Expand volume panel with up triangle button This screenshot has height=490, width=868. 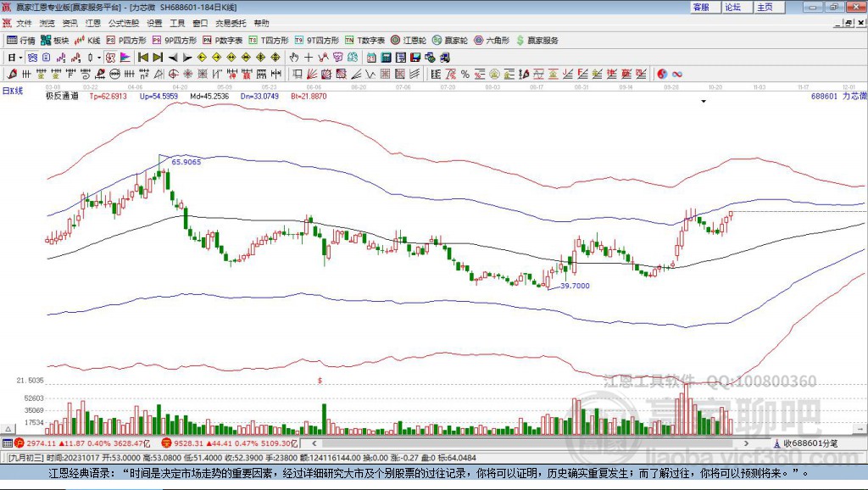(x=8, y=429)
